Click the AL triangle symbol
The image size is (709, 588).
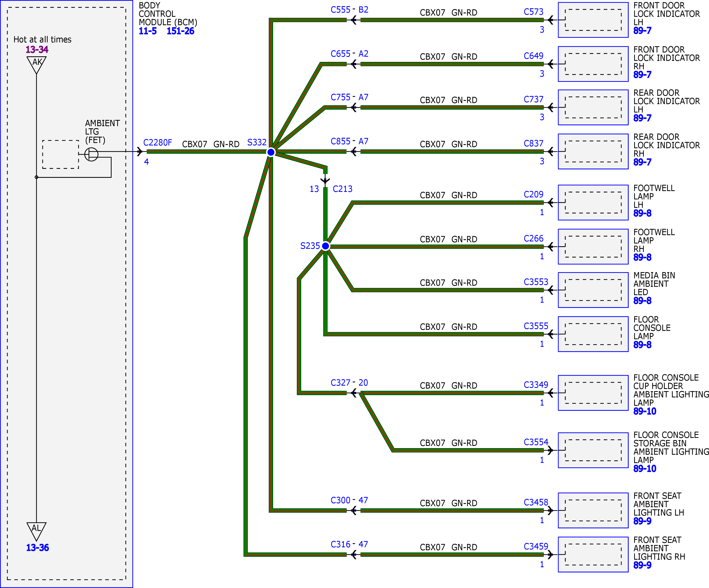37,532
